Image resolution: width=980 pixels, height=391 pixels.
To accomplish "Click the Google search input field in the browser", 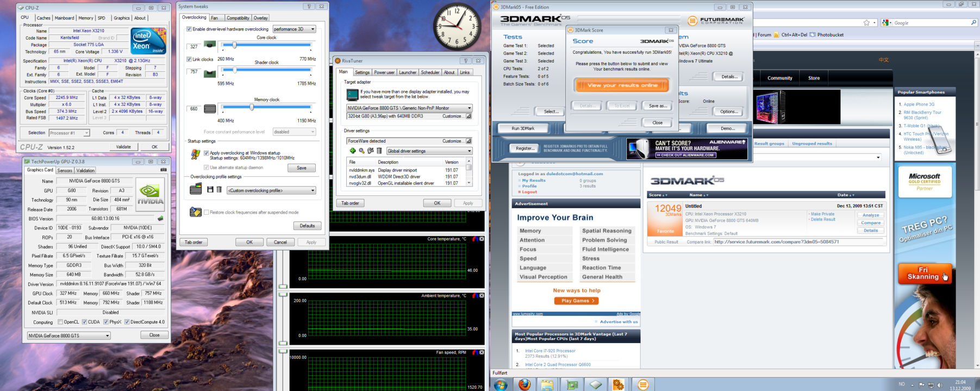I will tap(931, 23).
